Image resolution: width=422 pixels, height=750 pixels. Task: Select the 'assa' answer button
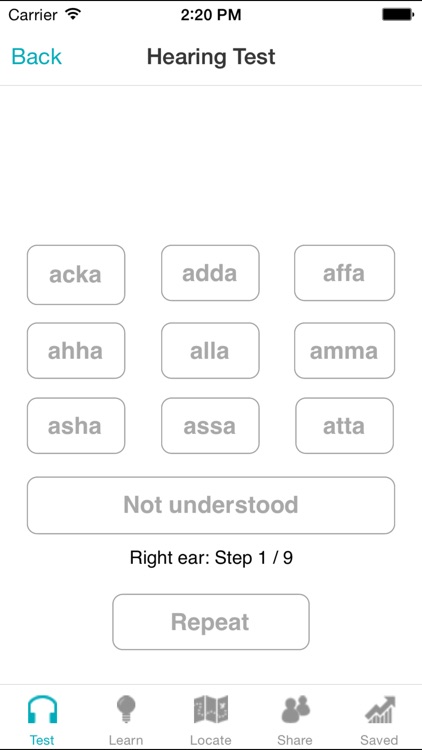point(210,426)
